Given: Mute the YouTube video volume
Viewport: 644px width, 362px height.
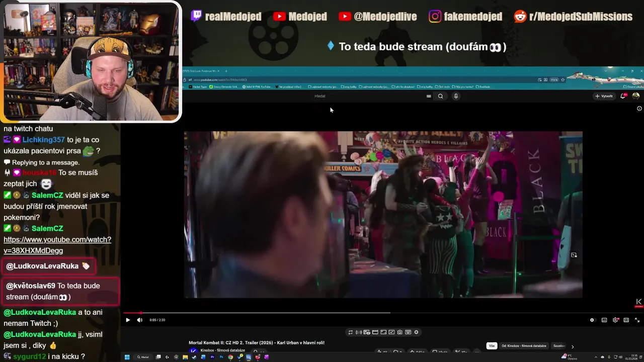Looking at the screenshot, I should (139, 320).
